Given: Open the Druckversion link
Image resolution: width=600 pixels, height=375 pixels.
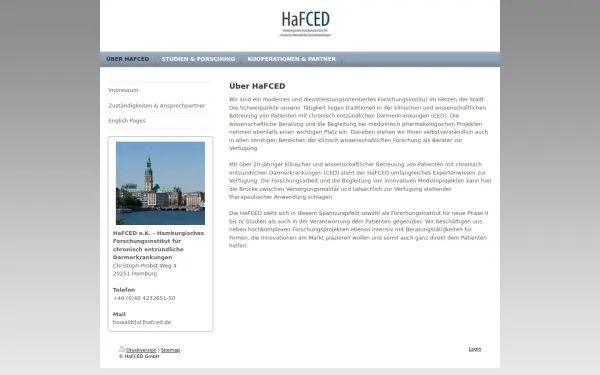Looking at the screenshot, I should point(141,350).
